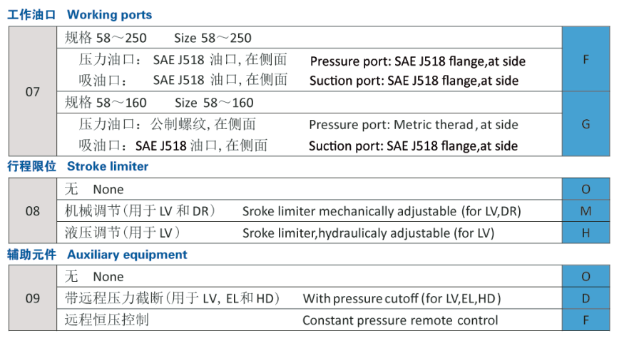This screenshot has height=346, width=644.
Task: Select row number 08 cell
Action: [x=33, y=211]
